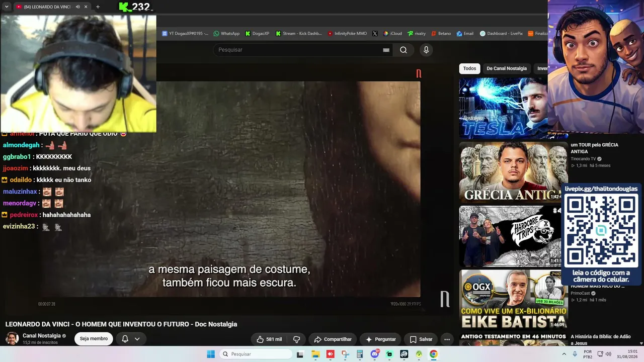Open the YT DogaoXP#0195 bookmark
This screenshot has width=644, height=362.
185,34
